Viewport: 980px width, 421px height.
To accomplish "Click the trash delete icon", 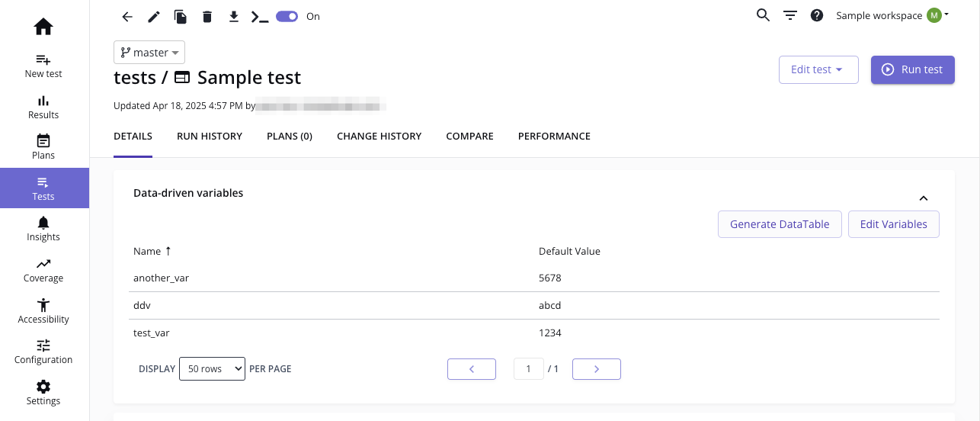I will (x=207, y=16).
